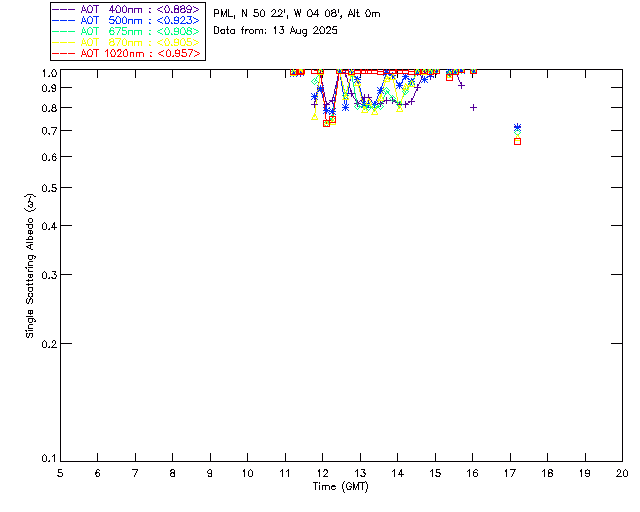Click the 20 tick label on time axis
The width and height of the screenshot is (640, 512).
tap(622, 473)
